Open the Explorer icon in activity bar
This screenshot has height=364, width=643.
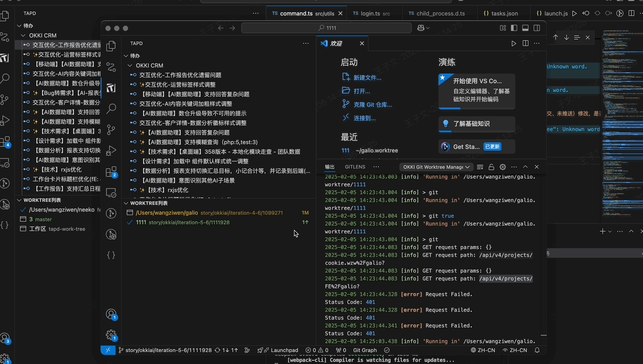(111, 46)
